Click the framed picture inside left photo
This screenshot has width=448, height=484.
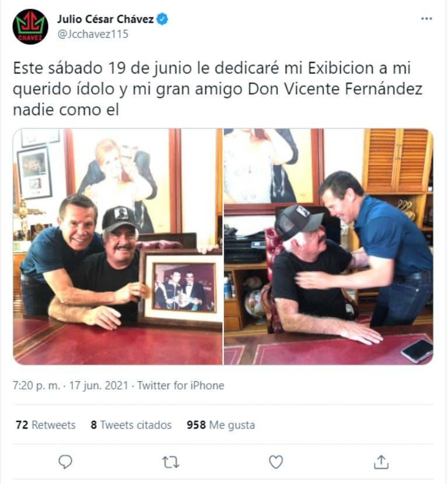(182, 287)
